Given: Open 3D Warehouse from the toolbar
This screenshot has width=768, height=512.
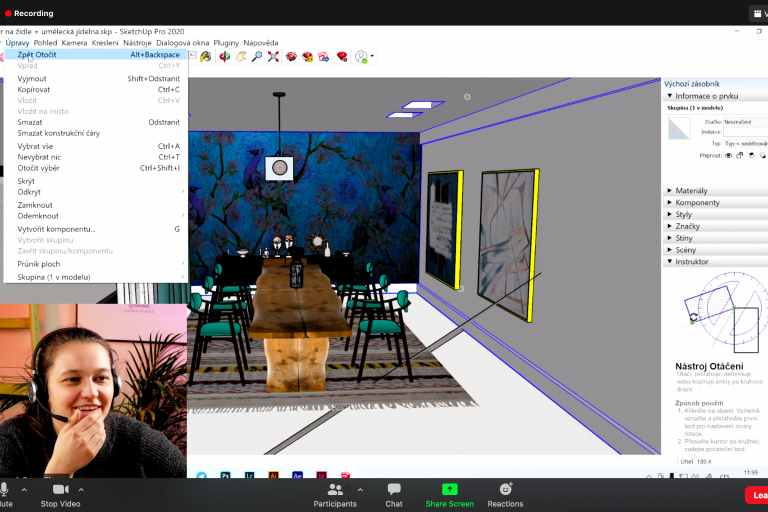Looking at the screenshot, I should [x=291, y=57].
